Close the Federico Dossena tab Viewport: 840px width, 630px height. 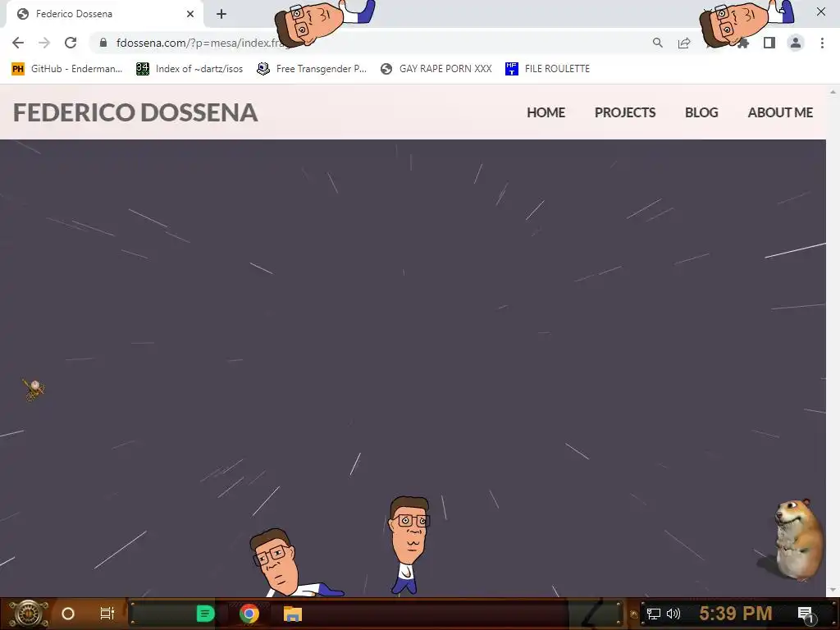pos(190,14)
